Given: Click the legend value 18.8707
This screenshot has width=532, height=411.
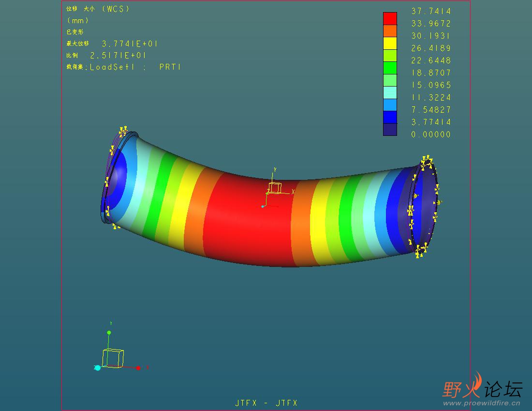Looking at the screenshot, I should coord(431,73).
